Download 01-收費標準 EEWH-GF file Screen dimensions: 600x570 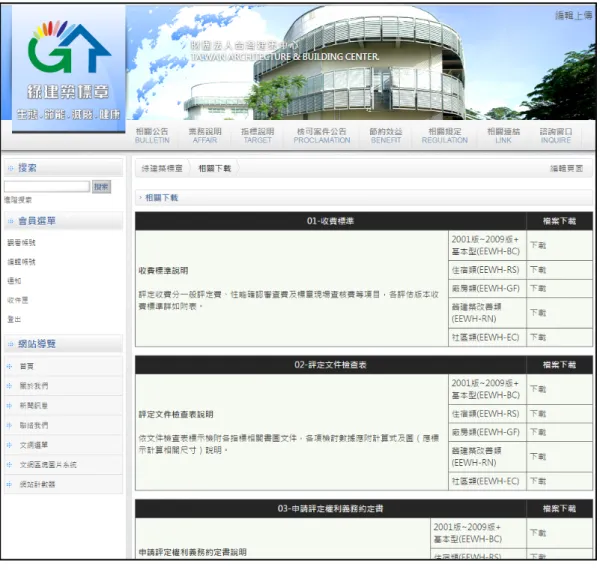point(538,288)
